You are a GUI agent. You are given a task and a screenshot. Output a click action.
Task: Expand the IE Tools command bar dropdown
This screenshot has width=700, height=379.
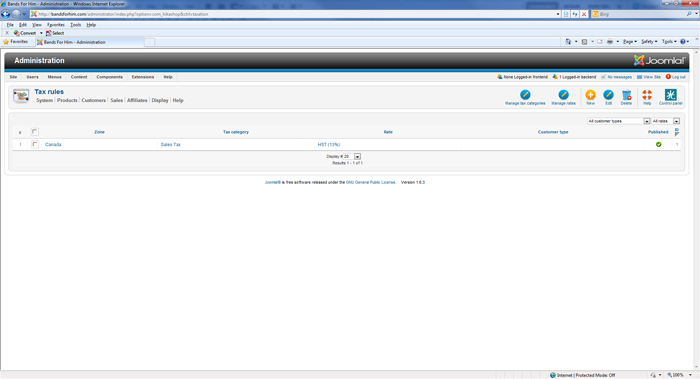tap(669, 42)
